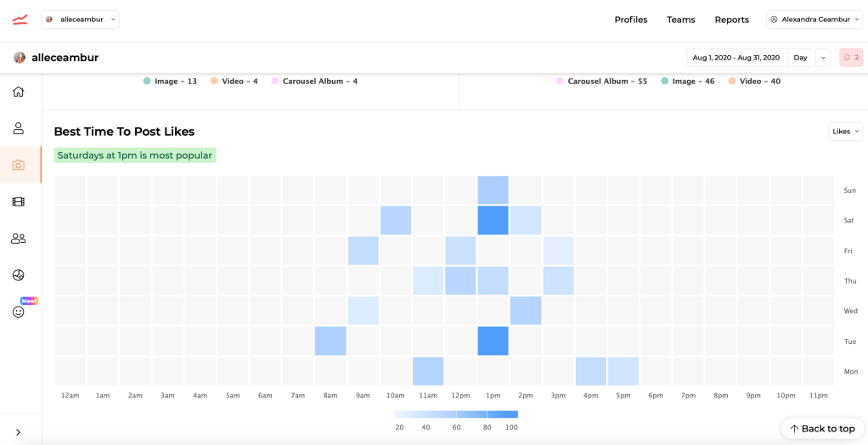Open the Aug 1 – Aug 31, 2020 date range
This screenshot has height=445, width=868.
pos(736,58)
